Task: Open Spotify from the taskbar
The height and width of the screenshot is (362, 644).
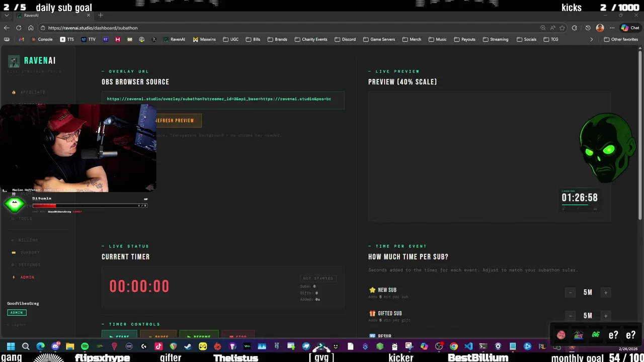Action: coord(85,346)
